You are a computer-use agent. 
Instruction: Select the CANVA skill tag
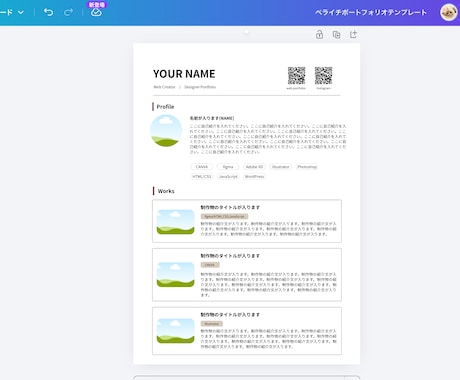pos(202,167)
